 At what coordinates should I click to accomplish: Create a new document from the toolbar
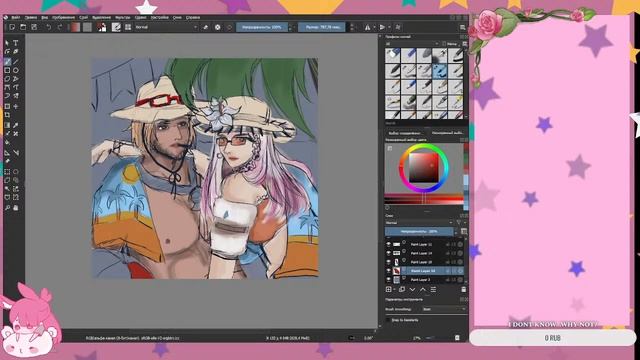(12, 27)
